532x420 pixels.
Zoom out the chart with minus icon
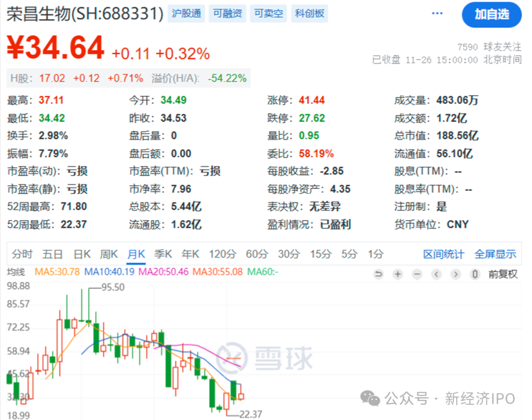coord(417,274)
